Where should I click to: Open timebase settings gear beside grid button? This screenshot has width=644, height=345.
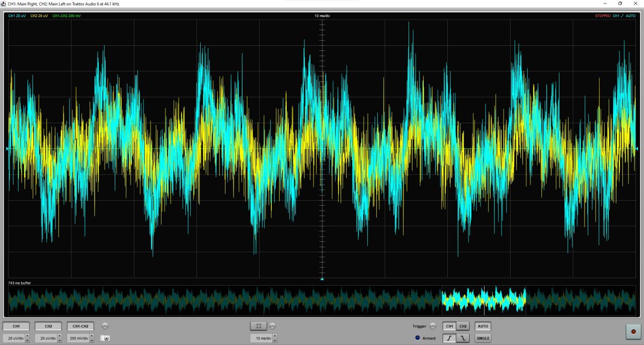click(x=272, y=326)
